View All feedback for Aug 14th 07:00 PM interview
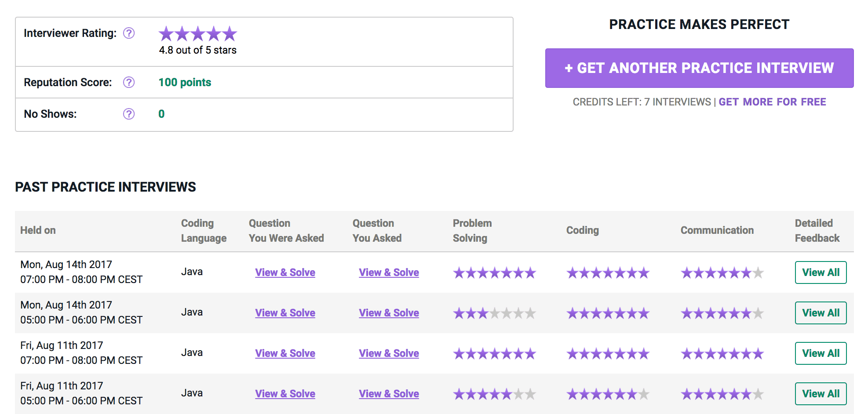868x414 pixels. (821, 272)
